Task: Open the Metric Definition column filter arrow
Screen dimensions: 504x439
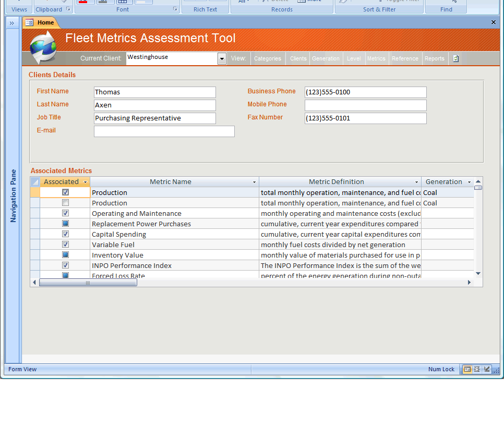Action: point(417,182)
